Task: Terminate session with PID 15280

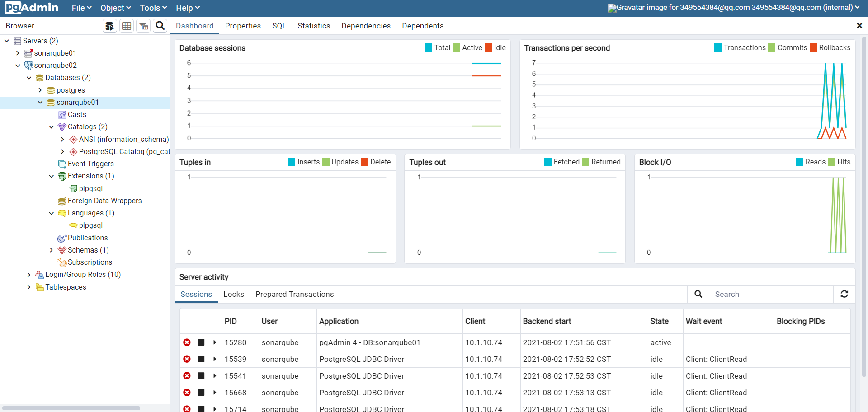Action: coord(187,342)
